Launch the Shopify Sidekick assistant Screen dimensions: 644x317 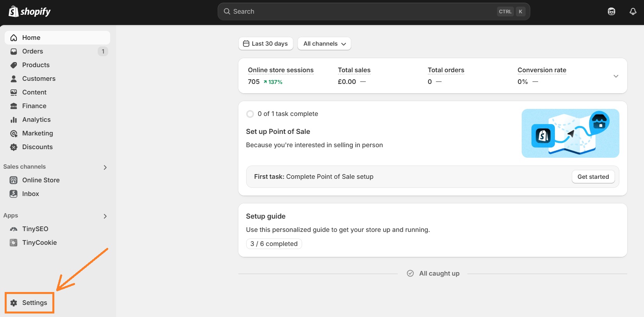point(611,11)
